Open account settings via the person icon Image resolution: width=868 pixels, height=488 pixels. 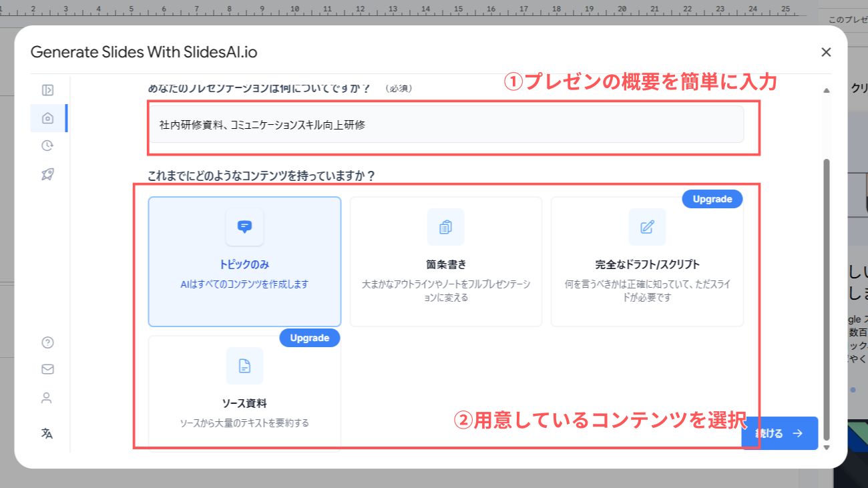[x=46, y=398]
